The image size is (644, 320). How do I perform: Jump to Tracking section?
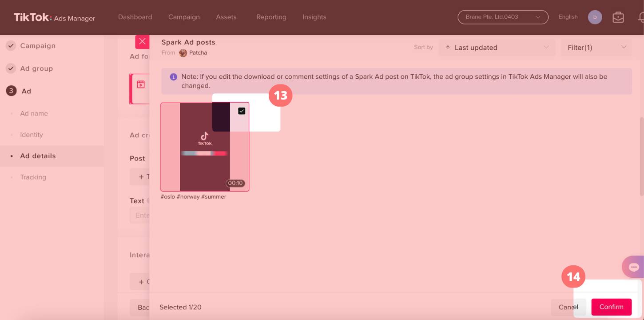coord(33,177)
